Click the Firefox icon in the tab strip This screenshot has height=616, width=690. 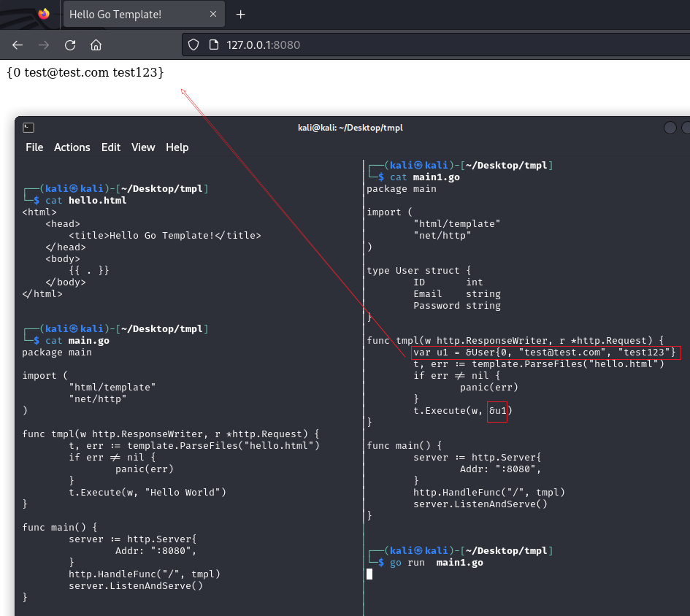(44, 14)
